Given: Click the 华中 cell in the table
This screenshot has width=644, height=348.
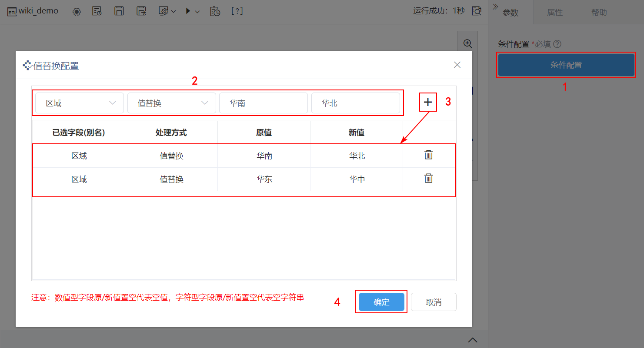Looking at the screenshot, I should (357, 179).
